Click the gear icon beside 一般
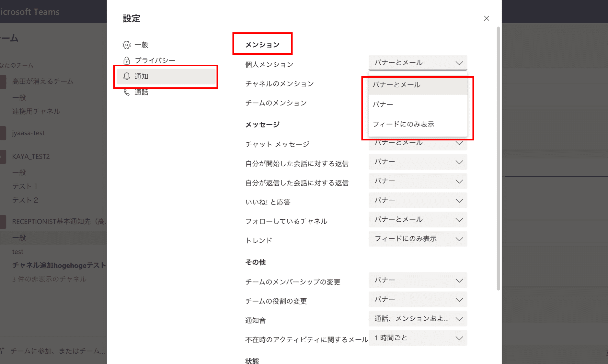The image size is (608, 364). click(127, 45)
